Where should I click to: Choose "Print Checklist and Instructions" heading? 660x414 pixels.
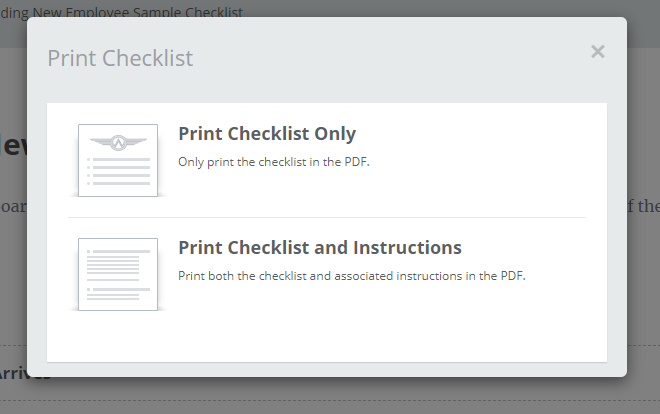[x=320, y=247]
